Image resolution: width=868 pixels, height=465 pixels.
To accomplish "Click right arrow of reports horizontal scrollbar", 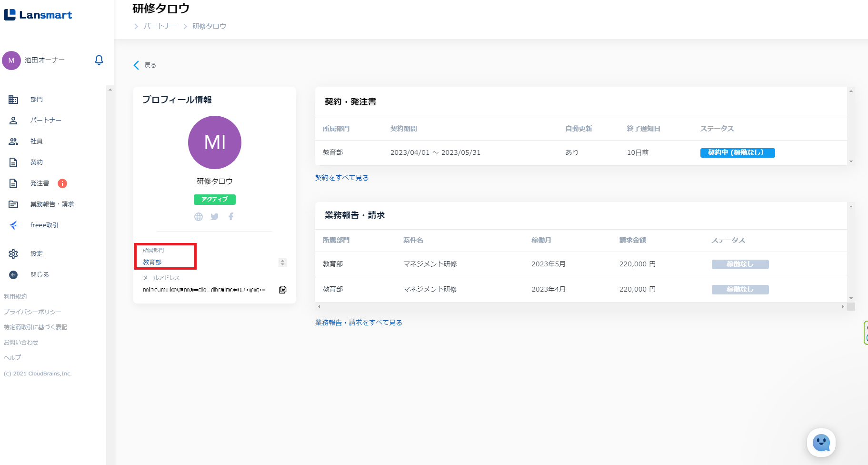I will tap(843, 307).
